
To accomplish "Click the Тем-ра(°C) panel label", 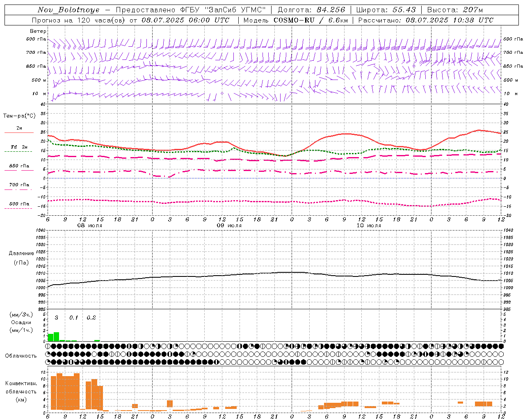I will pyautogui.click(x=19, y=116).
